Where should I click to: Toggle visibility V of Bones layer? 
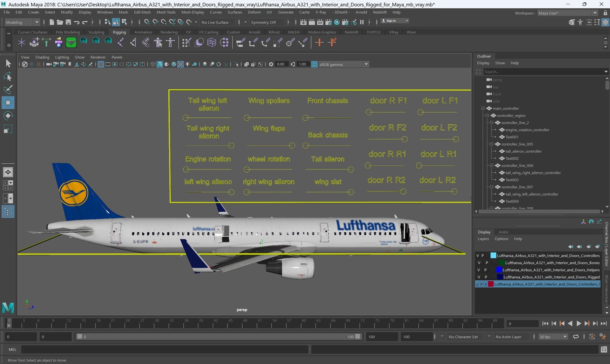[479, 263]
